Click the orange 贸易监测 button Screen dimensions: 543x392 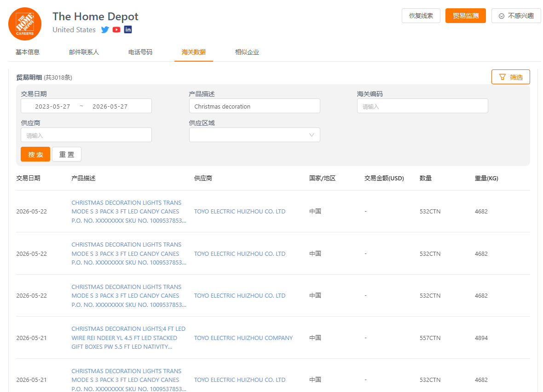coord(465,16)
